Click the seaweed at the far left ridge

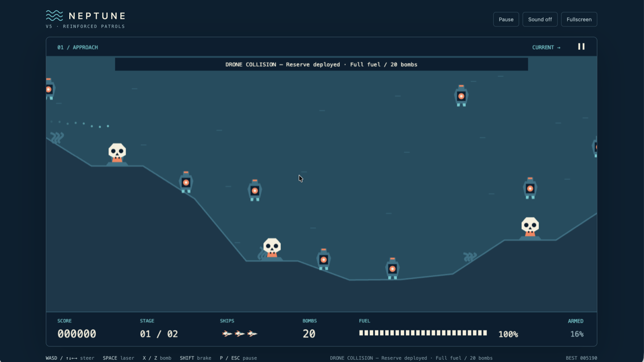[x=57, y=138]
